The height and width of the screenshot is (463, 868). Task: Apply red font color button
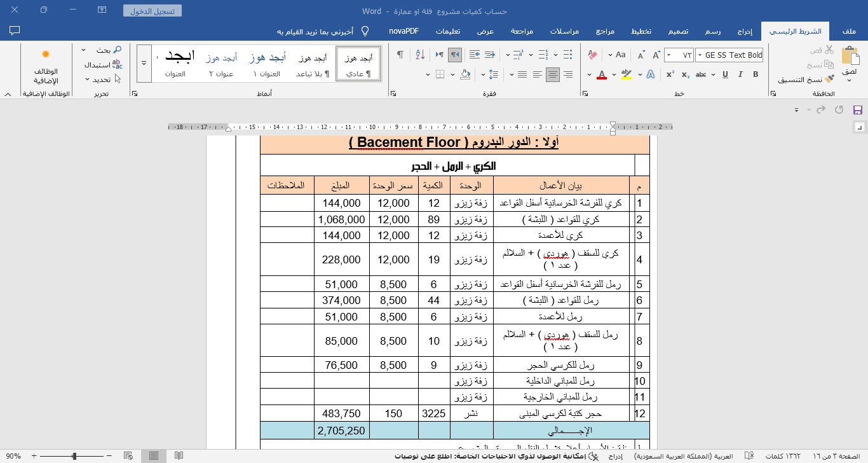pos(602,74)
